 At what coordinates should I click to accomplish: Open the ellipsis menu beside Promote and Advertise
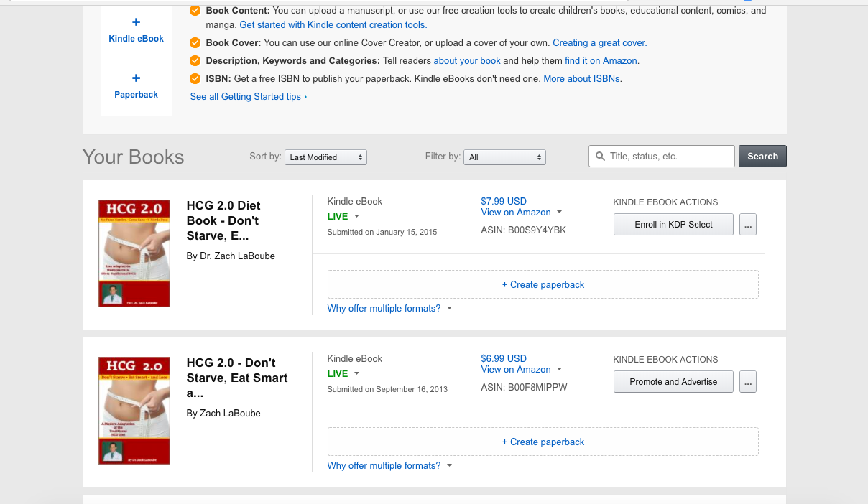click(748, 381)
